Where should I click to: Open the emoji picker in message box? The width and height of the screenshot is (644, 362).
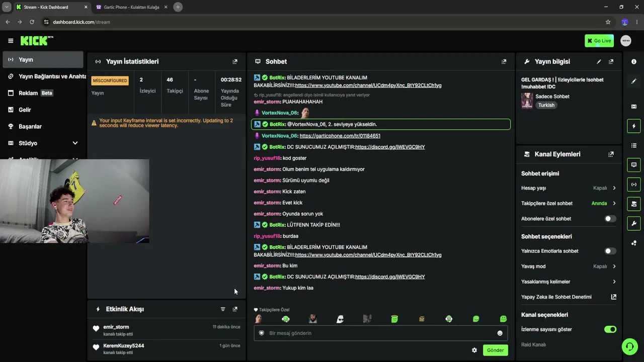tap(500, 333)
